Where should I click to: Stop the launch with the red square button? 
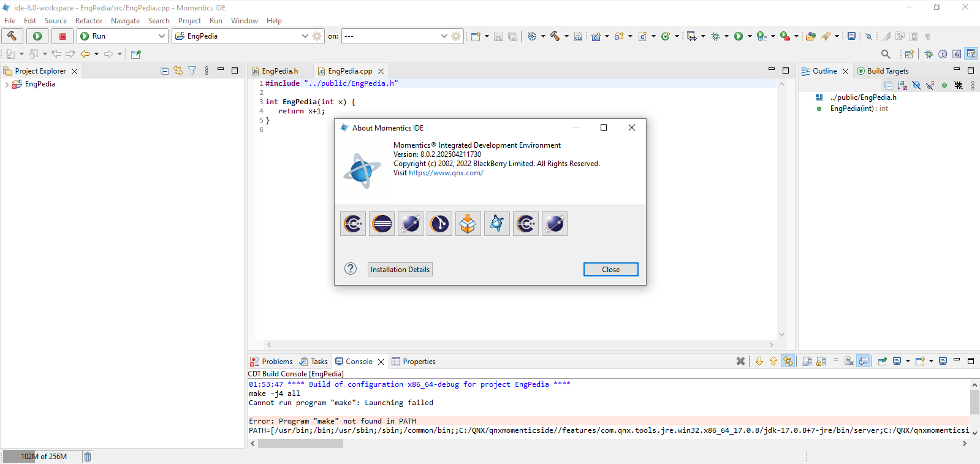click(63, 36)
